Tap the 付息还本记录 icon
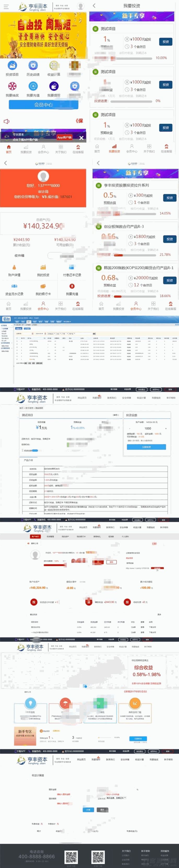 click(72, 268)
